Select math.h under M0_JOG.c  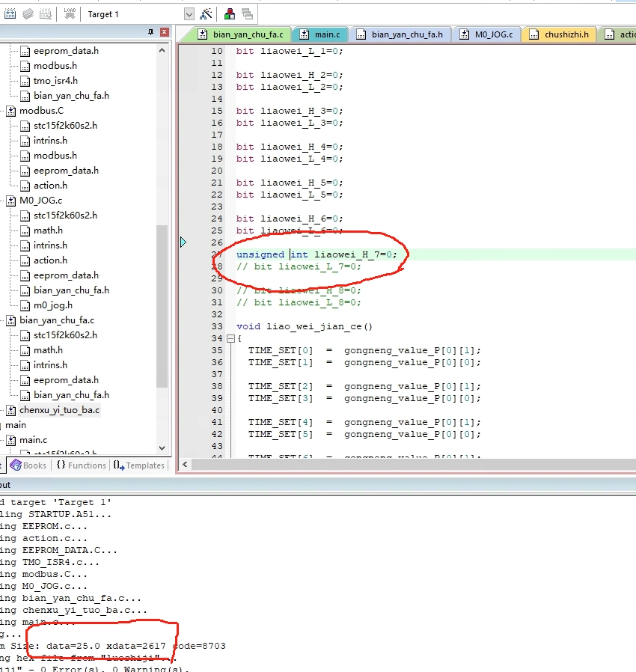click(x=48, y=230)
